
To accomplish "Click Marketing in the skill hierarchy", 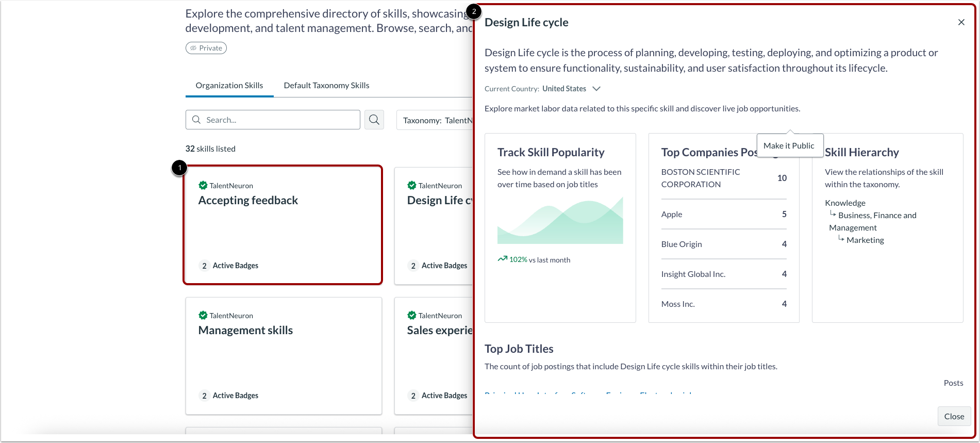I will coord(865,240).
